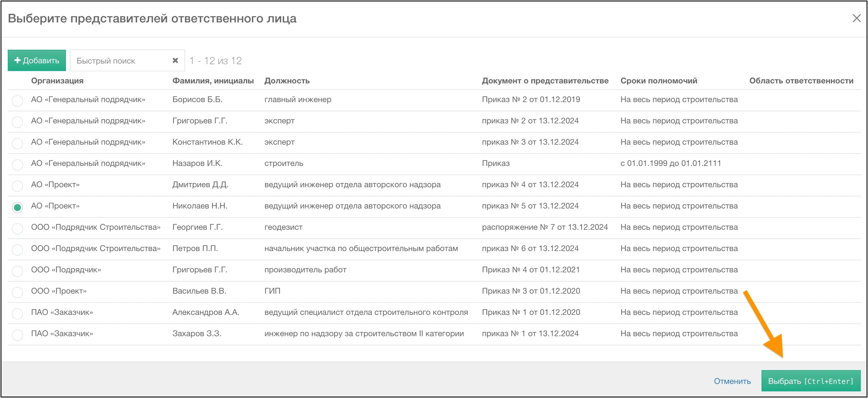Select radio button for Георгиев Г.Г.

[x=17, y=228]
